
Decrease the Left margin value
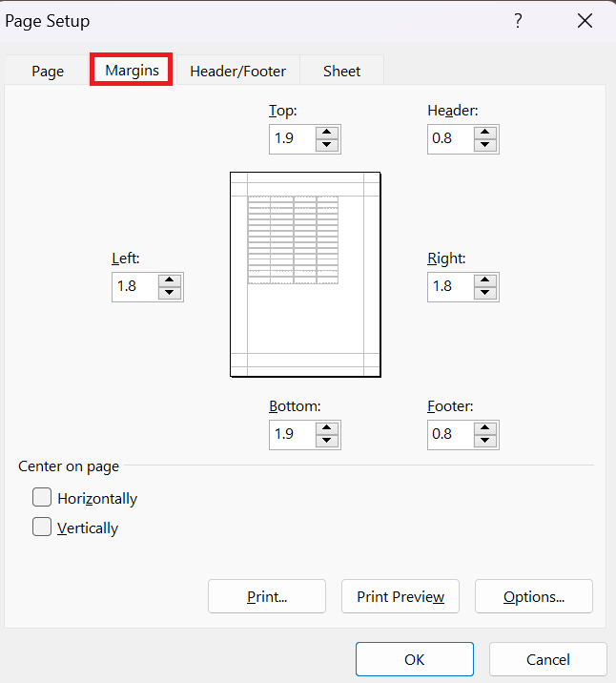pyautogui.click(x=170, y=293)
